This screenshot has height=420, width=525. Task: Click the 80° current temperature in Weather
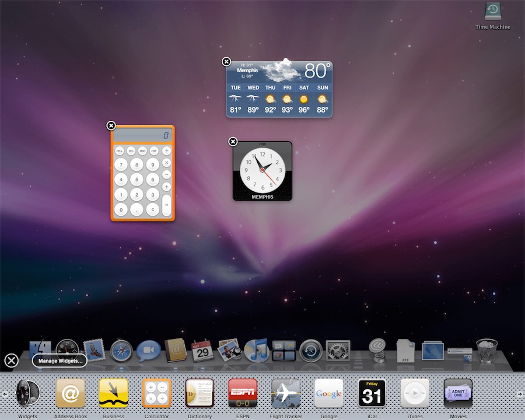tap(317, 71)
